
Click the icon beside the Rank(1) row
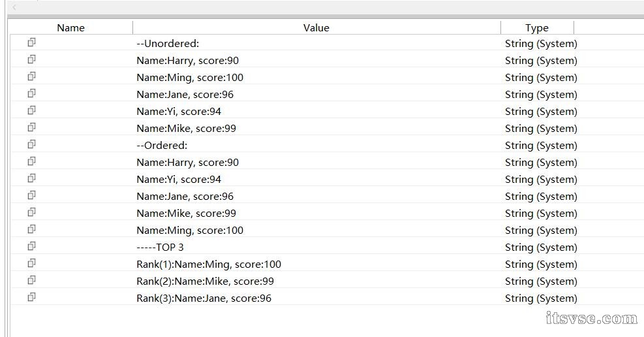point(31,263)
